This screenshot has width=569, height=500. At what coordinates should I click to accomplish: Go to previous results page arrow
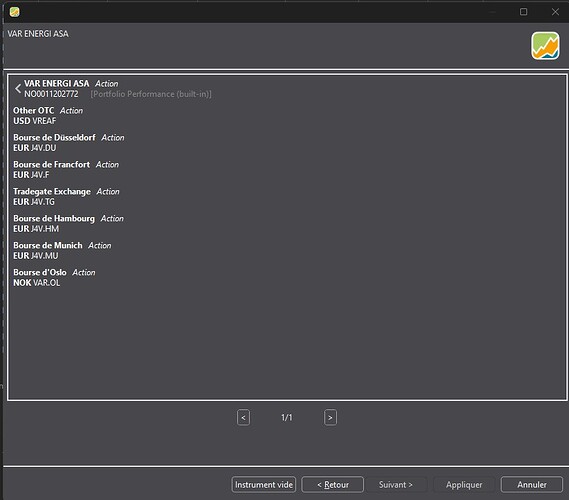point(243,417)
